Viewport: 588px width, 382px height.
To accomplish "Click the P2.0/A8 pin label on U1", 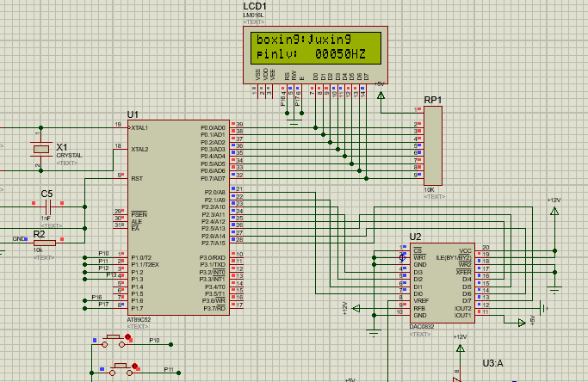I will 215,193.
